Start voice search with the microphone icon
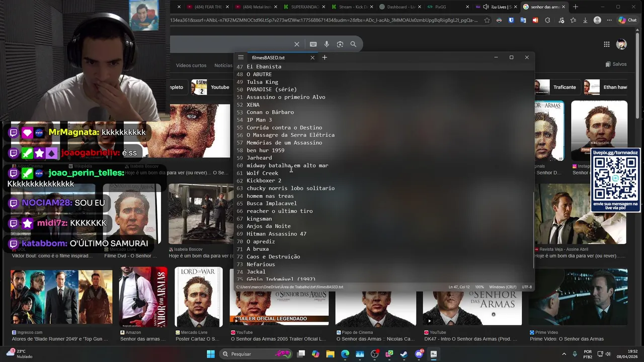This screenshot has height=362, width=644. (327, 44)
